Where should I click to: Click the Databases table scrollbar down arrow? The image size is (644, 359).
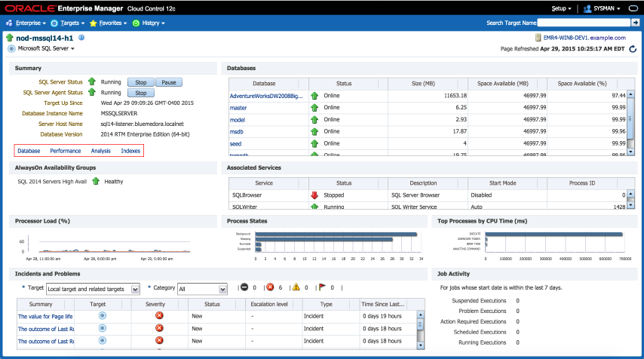point(631,152)
